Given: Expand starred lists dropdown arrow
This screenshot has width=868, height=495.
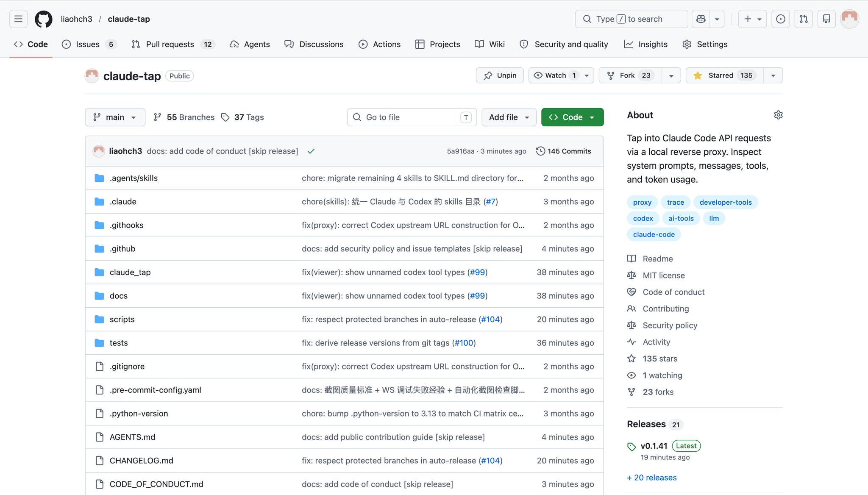Looking at the screenshot, I should (773, 75).
